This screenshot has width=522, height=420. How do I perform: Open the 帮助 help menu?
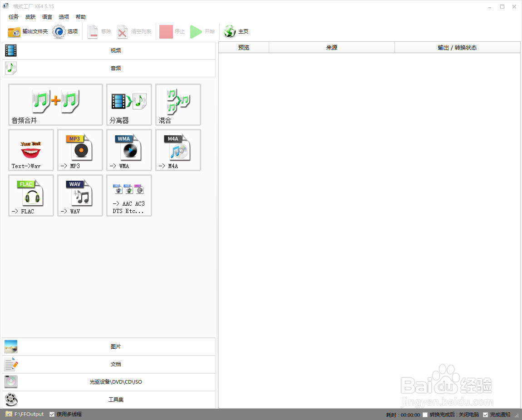pos(80,17)
